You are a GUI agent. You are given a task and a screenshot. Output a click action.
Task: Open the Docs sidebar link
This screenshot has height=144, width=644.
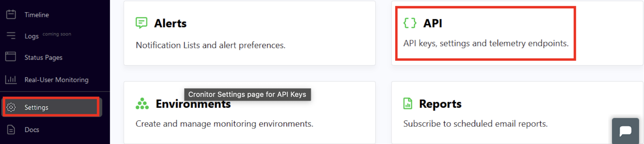click(32, 130)
